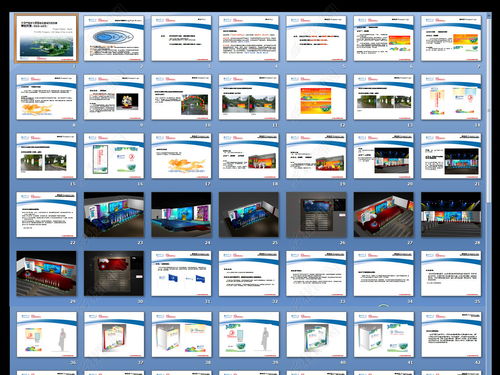Select slide 40 thumbnail
Image resolution: width=500 pixels, height=375 pixels.
316,334
